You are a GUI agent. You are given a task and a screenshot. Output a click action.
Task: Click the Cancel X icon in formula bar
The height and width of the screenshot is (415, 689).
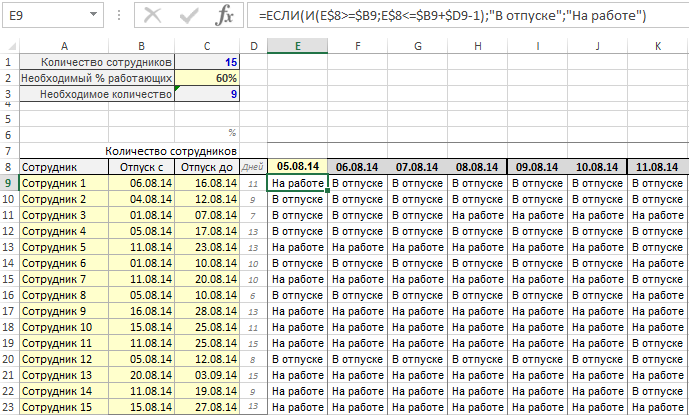click(x=153, y=16)
